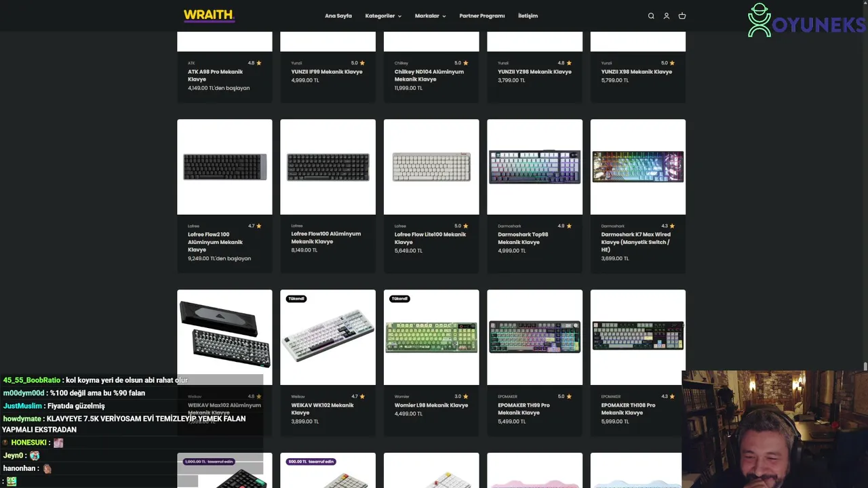Open Lofree Flow2 100 Alüminyum keyboard link
This screenshot has width=868, height=488.
[215, 242]
